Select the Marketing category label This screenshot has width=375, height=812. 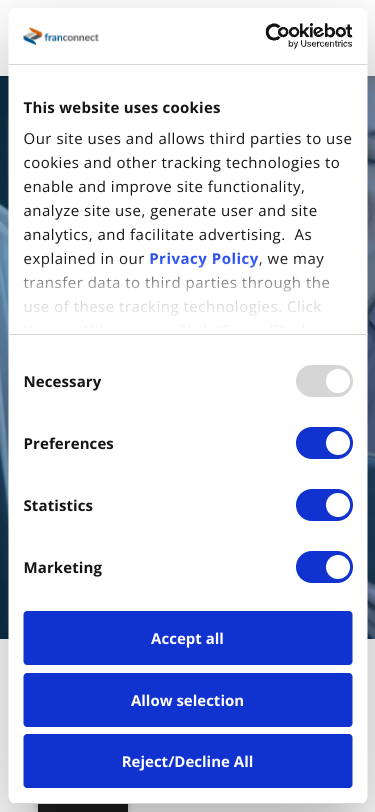tap(63, 568)
